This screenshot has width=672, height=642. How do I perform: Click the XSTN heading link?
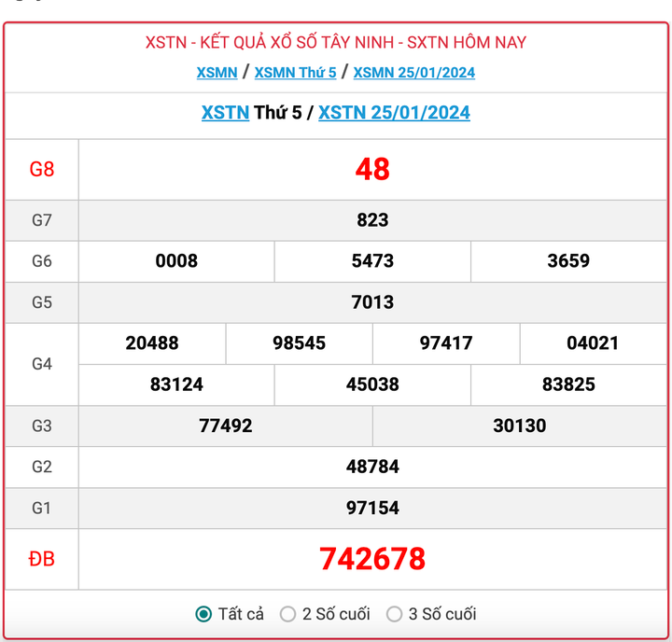(x=226, y=113)
